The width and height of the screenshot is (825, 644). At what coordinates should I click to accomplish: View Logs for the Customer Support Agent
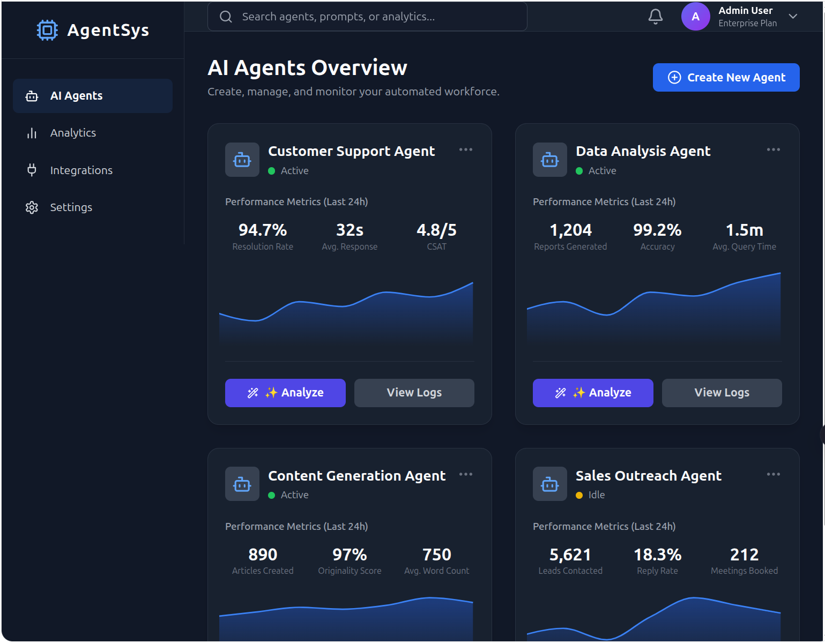[413, 392]
